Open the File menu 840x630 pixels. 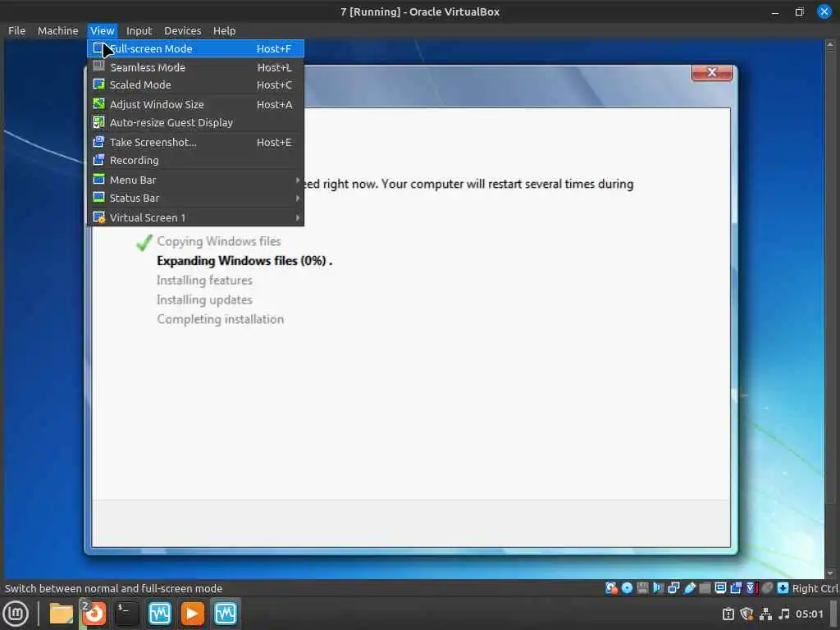click(16, 30)
